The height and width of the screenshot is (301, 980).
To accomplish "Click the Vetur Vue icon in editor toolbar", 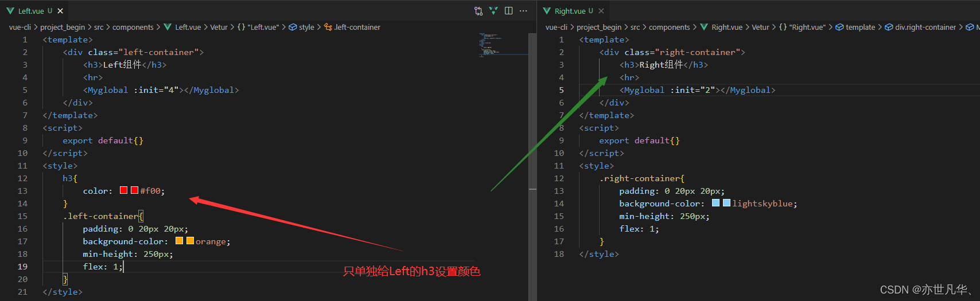I will coord(493,11).
